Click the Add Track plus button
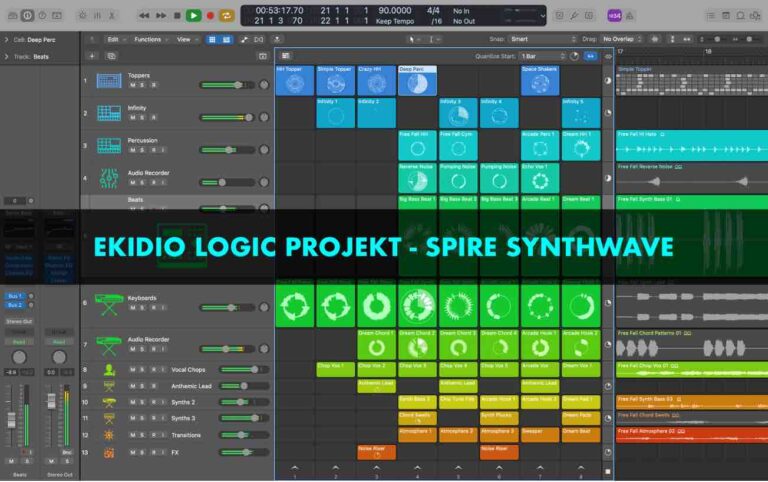 pos(92,56)
